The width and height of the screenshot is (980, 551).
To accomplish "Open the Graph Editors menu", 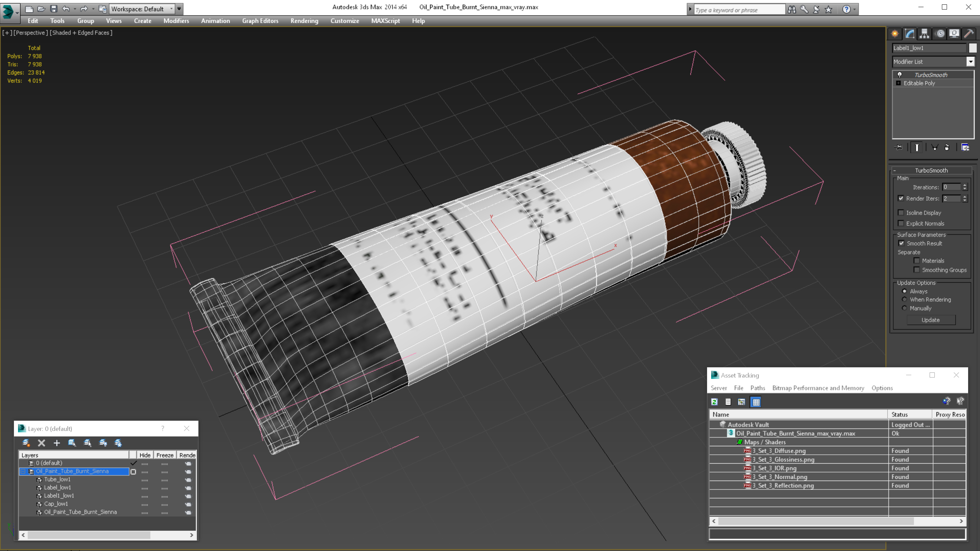I will coord(260,21).
